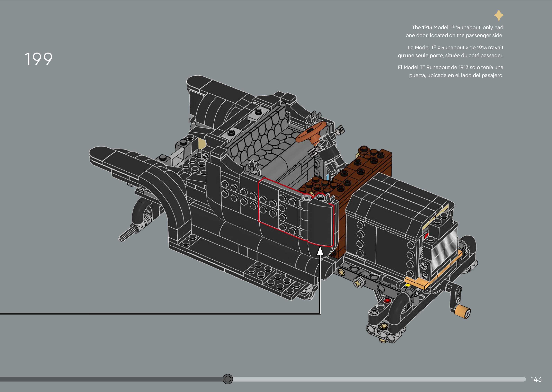This screenshot has width=552, height=392.
Task: Click the unfilled part of progress bar
Action: point(377,379)
